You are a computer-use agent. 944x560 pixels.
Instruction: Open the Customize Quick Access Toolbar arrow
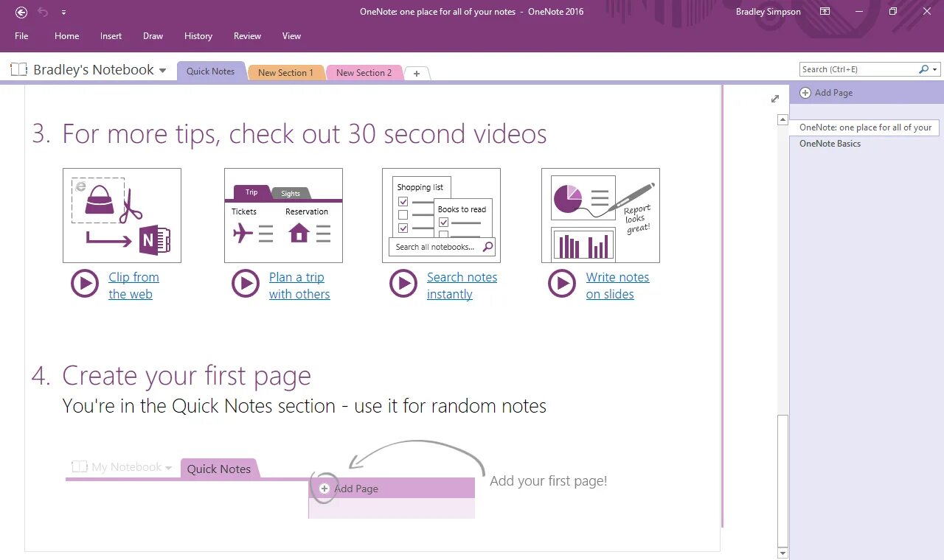[63, 13]
